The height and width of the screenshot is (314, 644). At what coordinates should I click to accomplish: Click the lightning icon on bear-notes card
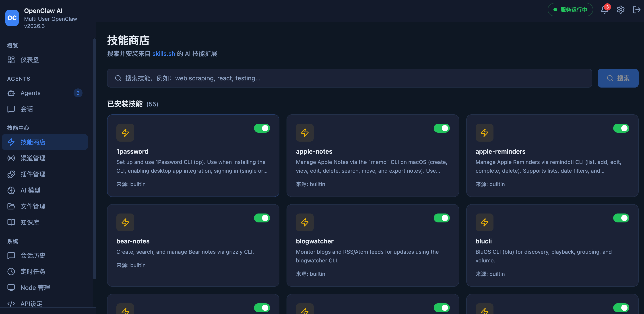(x=125, y=222)
